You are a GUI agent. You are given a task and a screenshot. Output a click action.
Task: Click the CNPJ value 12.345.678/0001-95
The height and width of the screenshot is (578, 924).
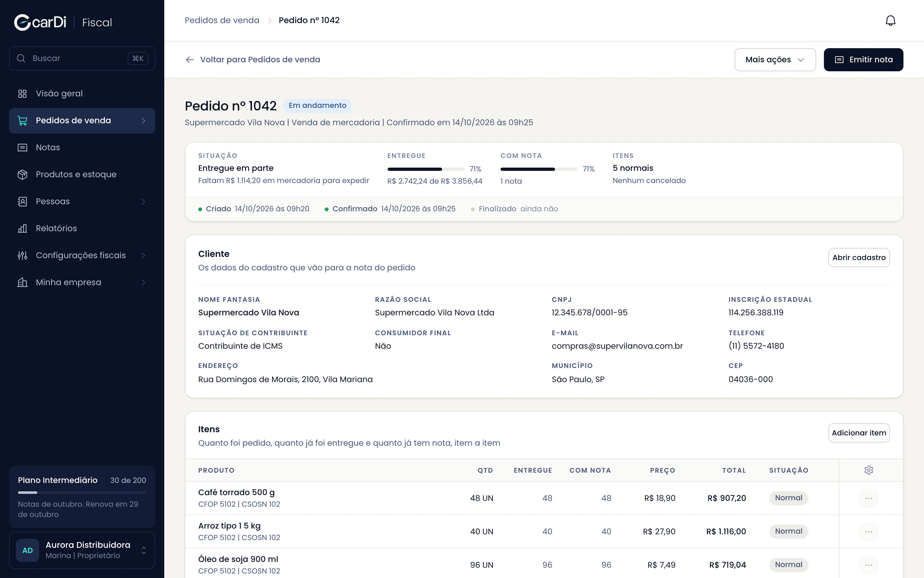589,313
